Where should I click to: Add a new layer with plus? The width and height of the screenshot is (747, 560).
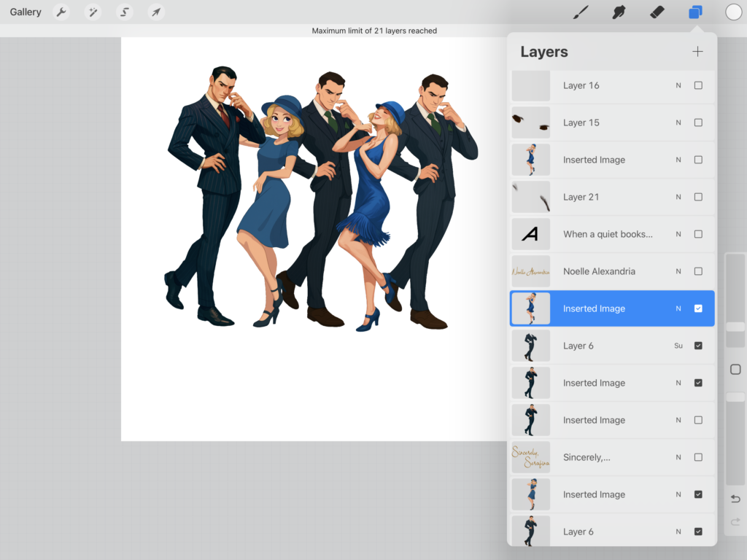point(697,52)
